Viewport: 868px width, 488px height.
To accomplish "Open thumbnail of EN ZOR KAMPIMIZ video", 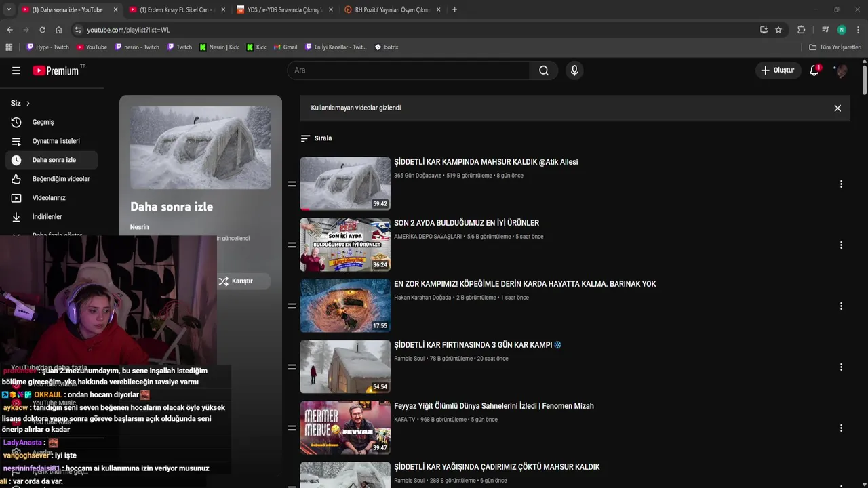I will (345, 306).
